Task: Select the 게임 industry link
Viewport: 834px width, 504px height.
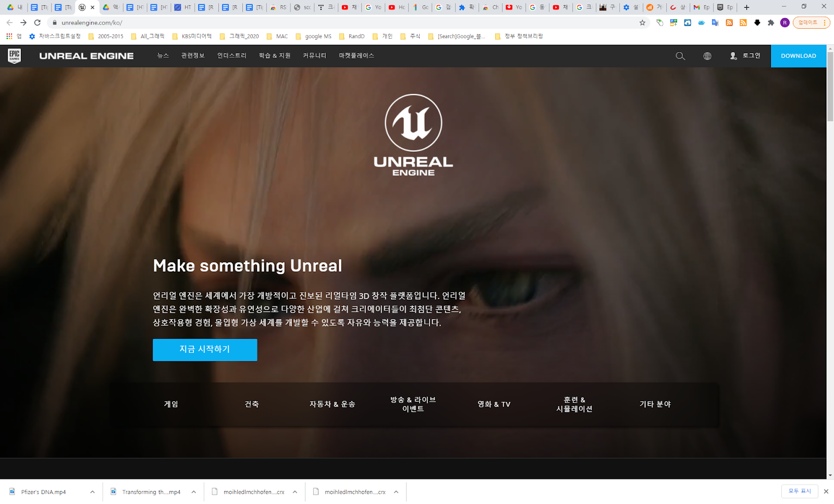Action: (171, 404)
